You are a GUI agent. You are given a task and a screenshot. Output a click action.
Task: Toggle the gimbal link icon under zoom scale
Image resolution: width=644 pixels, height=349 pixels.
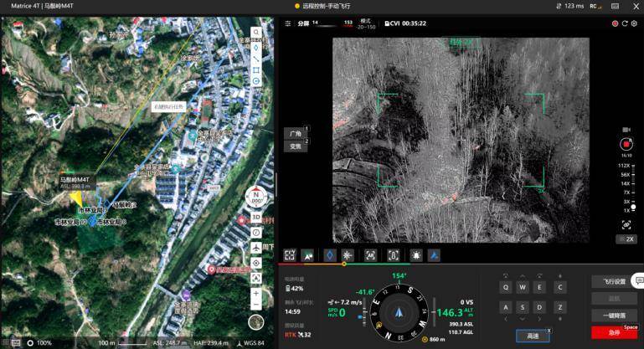click(x=626, y=224)
